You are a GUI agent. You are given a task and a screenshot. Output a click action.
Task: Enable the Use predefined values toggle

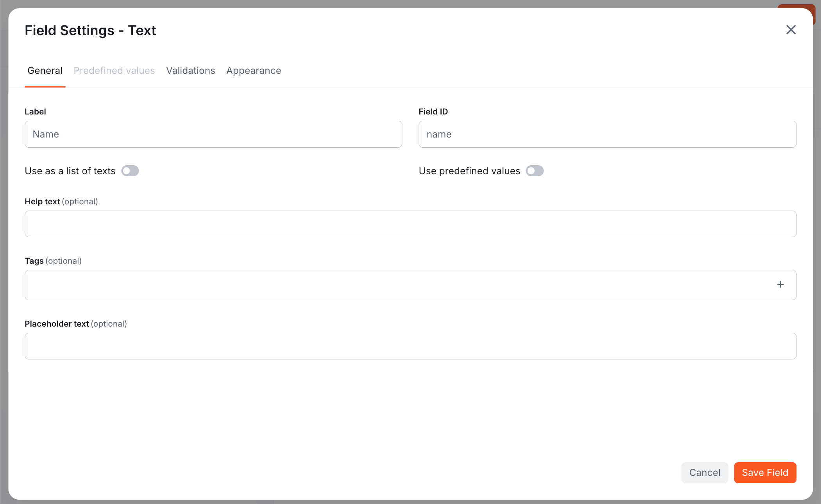535,171
